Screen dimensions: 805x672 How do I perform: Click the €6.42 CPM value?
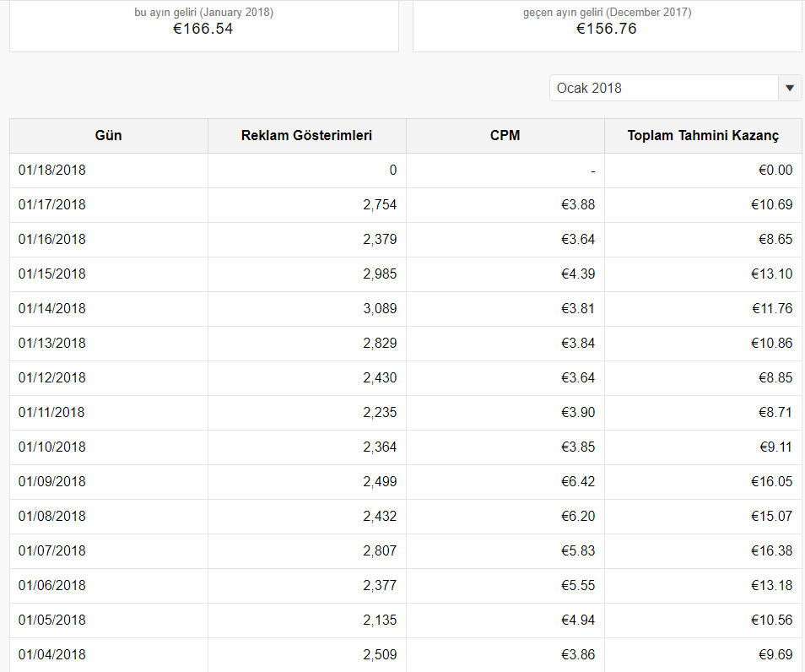tap(578, 482)
